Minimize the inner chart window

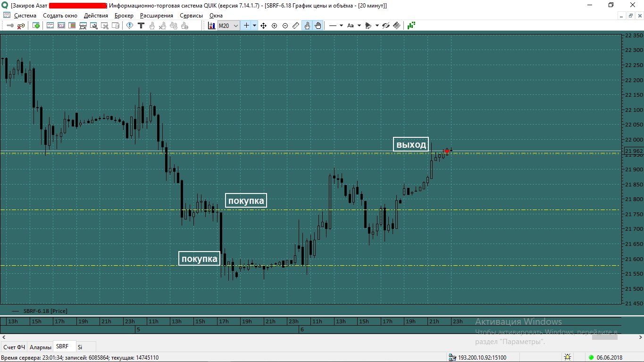pyautogui.click(x=622, y=16)
